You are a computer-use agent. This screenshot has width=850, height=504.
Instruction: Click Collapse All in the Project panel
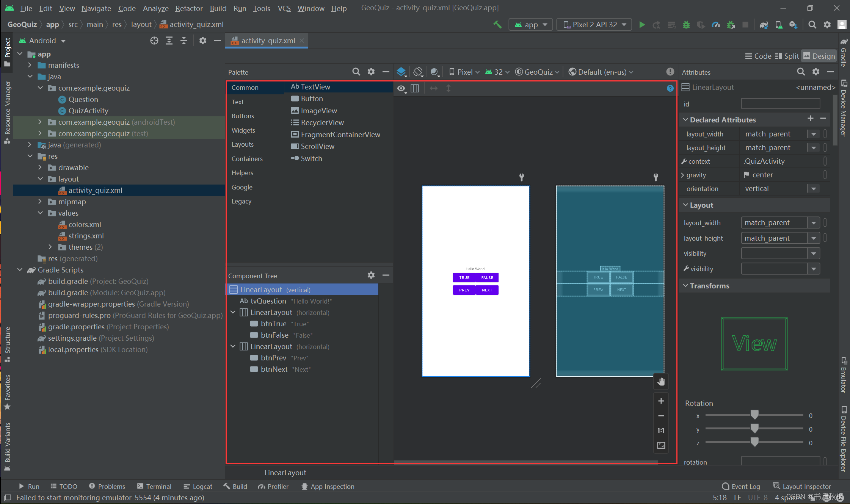coord(184,41)
